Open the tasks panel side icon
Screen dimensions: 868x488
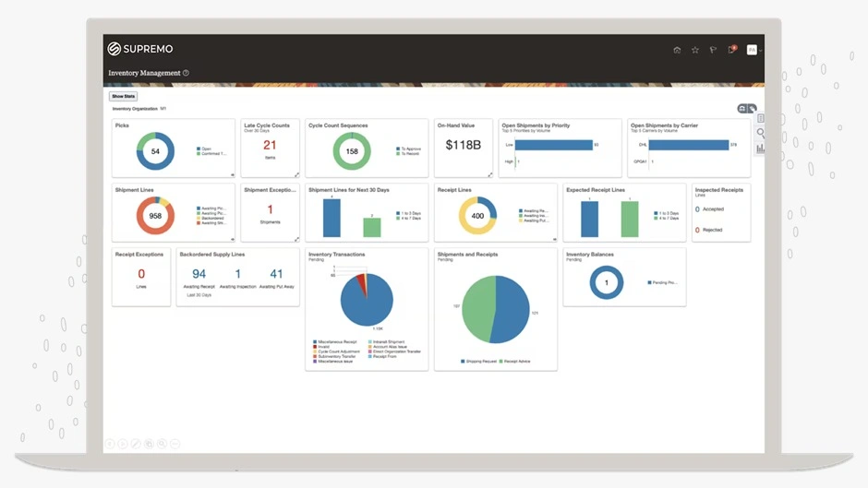(x=761, y=118)
